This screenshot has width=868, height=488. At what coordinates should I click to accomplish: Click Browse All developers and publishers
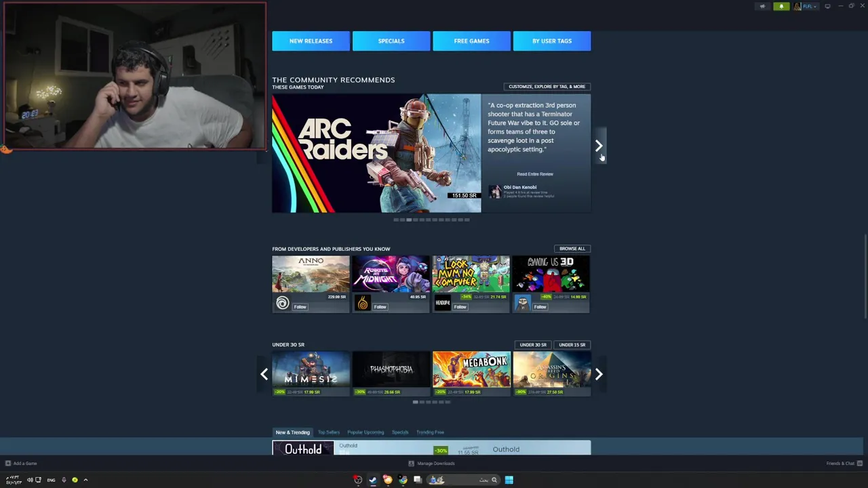click(572, 249)
